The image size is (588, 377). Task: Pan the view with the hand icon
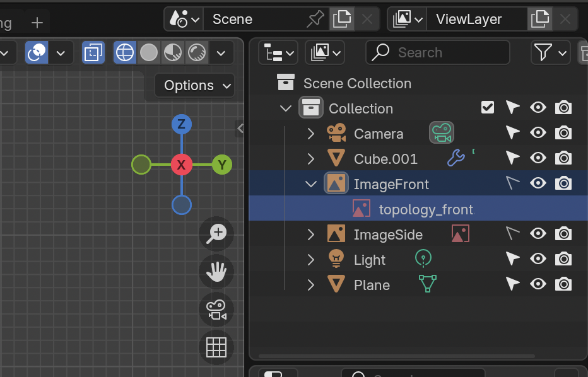216,272
